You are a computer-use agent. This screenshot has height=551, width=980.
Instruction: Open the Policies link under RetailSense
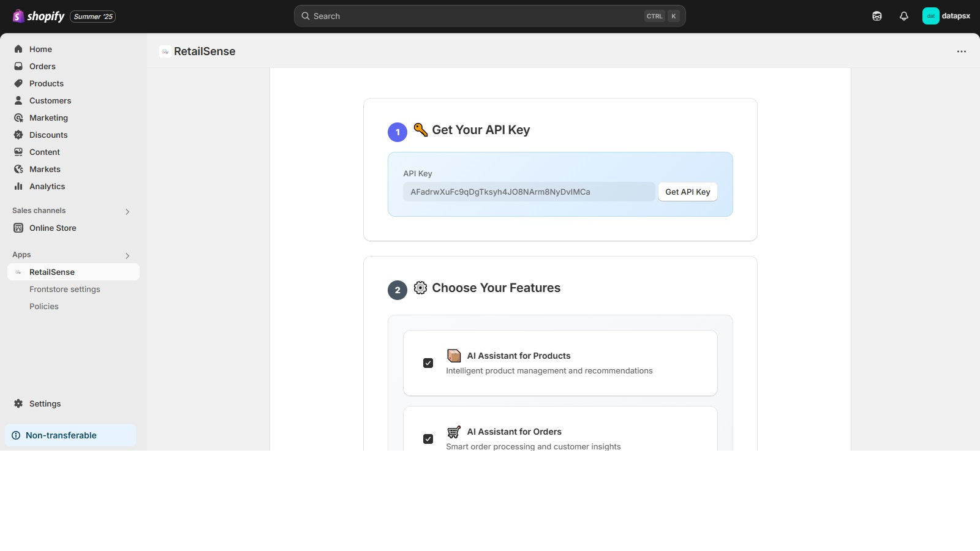pos(44,306)
